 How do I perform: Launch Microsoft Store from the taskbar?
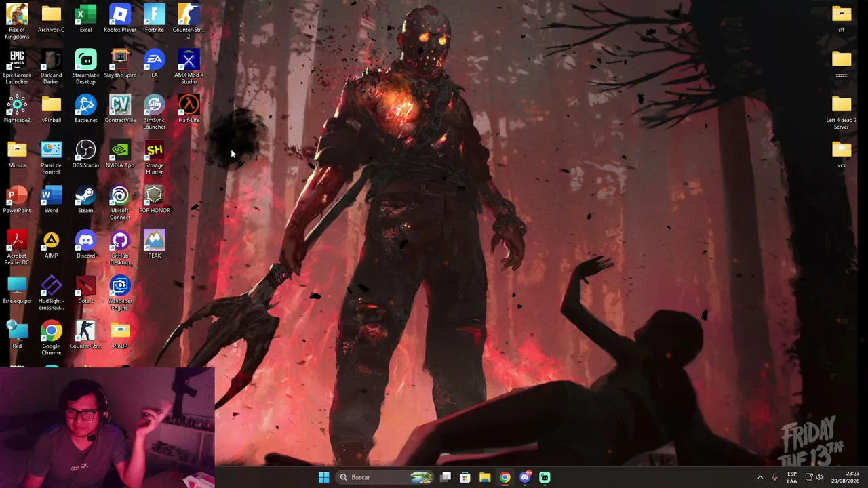point(465,477)
